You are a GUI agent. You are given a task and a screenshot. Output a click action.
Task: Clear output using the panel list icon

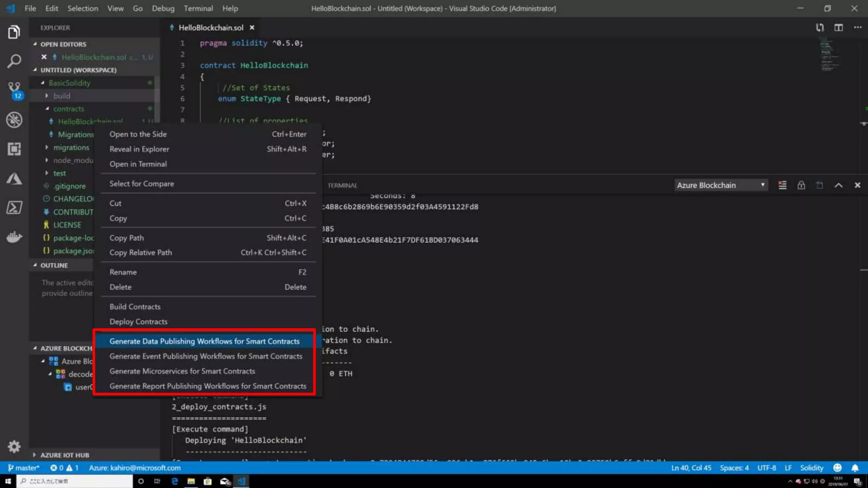pyautogui.click(x=782, y=185)
